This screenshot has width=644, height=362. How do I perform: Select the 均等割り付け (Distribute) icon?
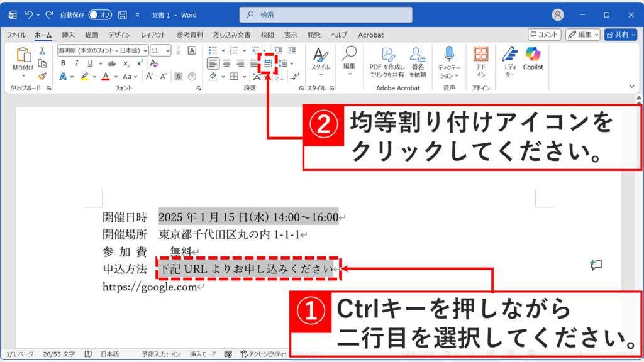(269, 62)
